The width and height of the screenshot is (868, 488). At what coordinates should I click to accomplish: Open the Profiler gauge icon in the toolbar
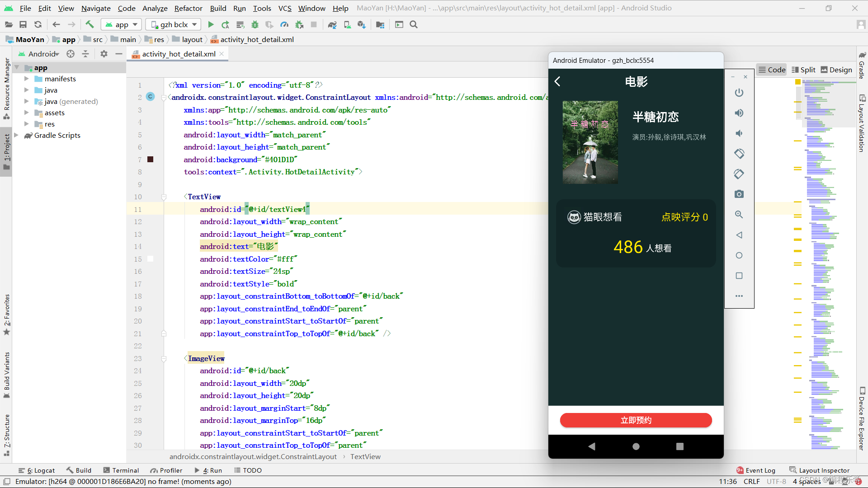tap(284, 25)
